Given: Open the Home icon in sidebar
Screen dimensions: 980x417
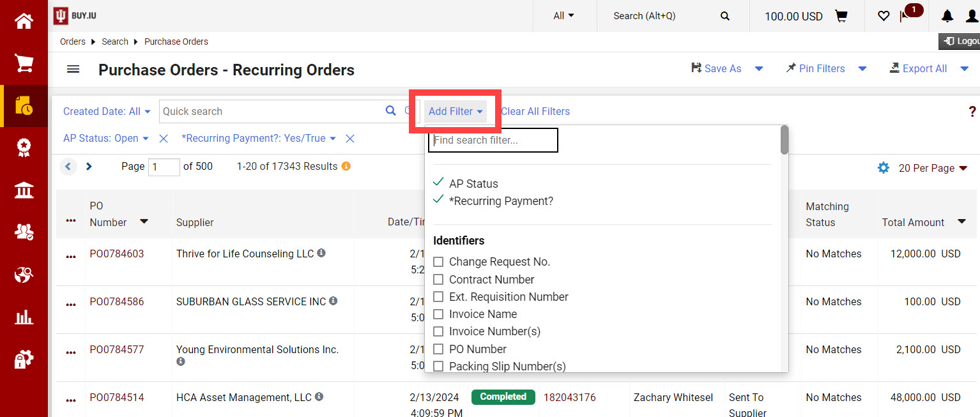Looking at the screenshot, I should 24,21.
